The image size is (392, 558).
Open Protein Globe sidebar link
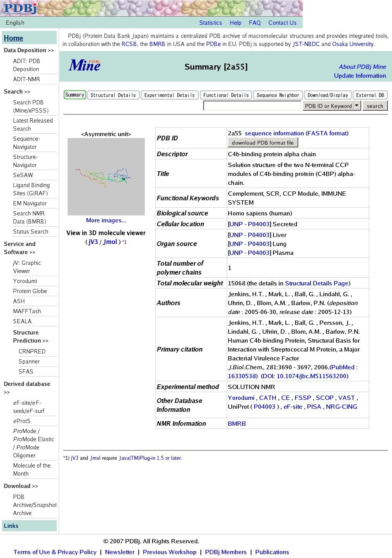tap(30, 291)
